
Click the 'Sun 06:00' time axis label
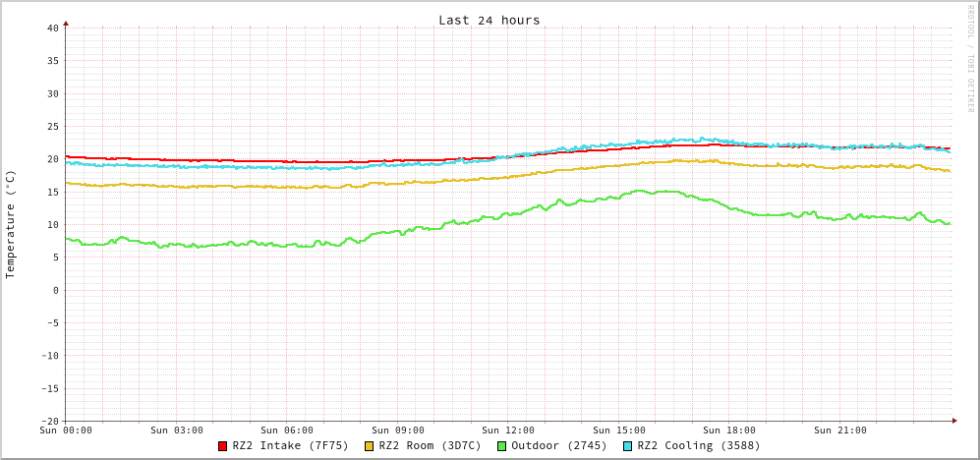(287, 431)
